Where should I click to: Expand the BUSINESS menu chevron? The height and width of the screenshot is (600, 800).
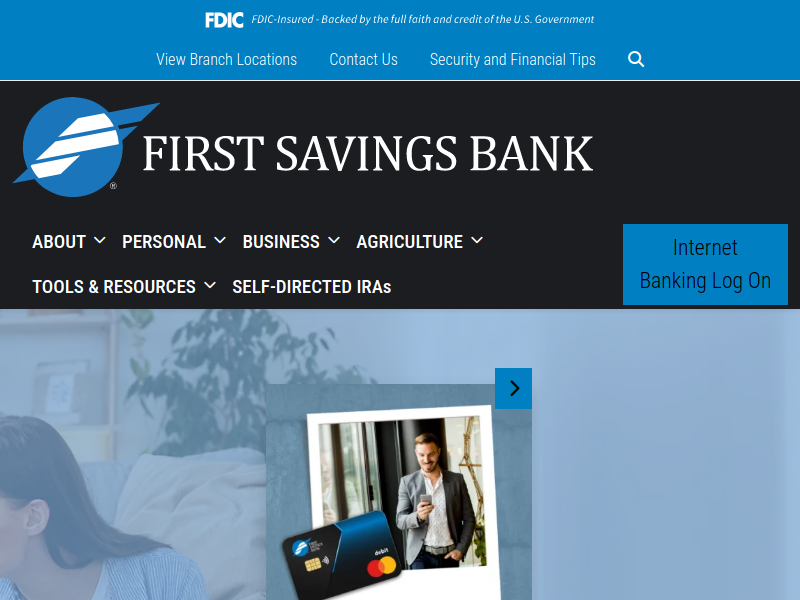(334, 240)
